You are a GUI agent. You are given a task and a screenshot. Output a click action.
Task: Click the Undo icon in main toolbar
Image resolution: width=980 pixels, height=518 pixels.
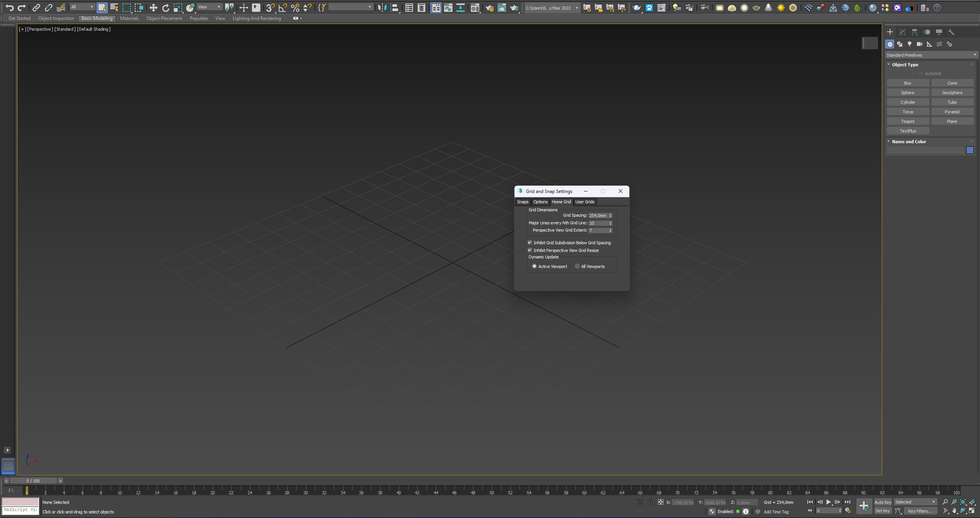(10, 8)
